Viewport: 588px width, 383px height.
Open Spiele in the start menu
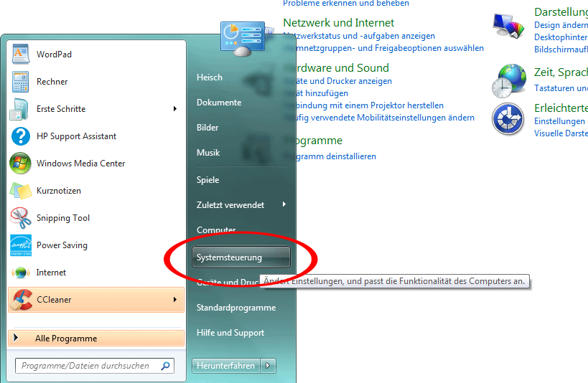[207, 180]
